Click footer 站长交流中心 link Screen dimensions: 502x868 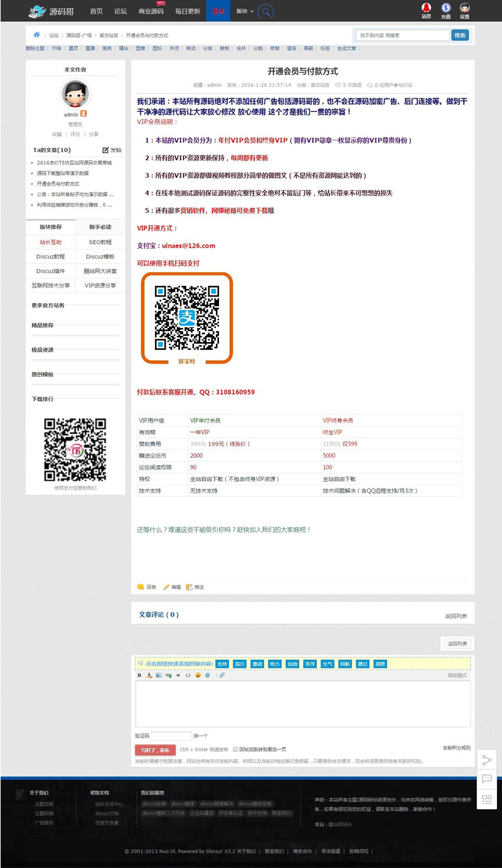pyautogui.click(x=109, y=803)
